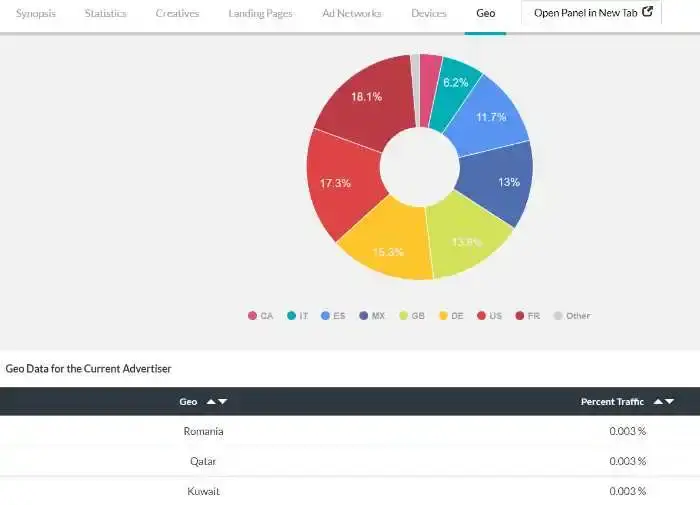
Task: Sort Percent Traffic ascending with up arrow
Action: point(657,402)
